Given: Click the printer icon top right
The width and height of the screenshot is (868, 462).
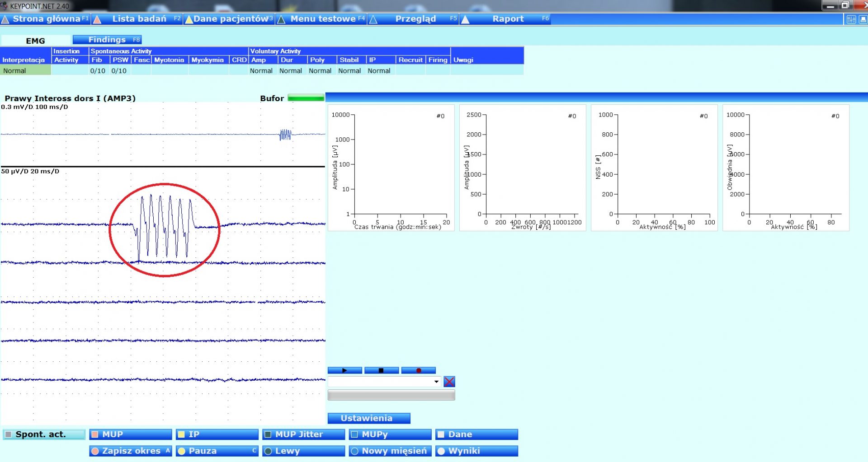Looking at the screenshot, I should (863, 19).
